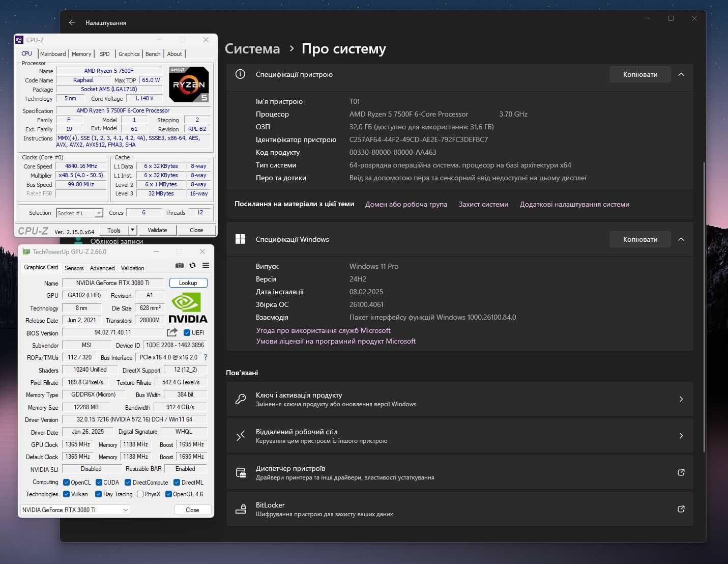The image size is (728, 564).
Task: Click the Validate button in CPU-Z
Action: (157, 230)
